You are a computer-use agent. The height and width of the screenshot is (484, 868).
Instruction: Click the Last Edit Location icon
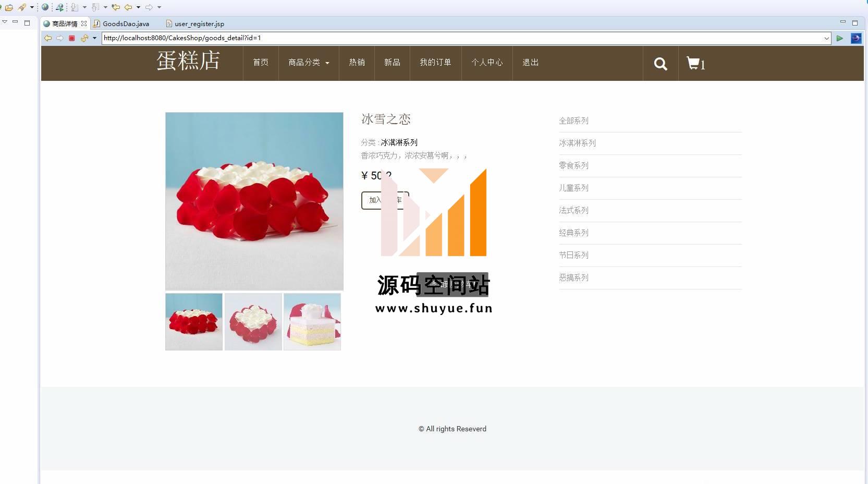coord(116,7)
